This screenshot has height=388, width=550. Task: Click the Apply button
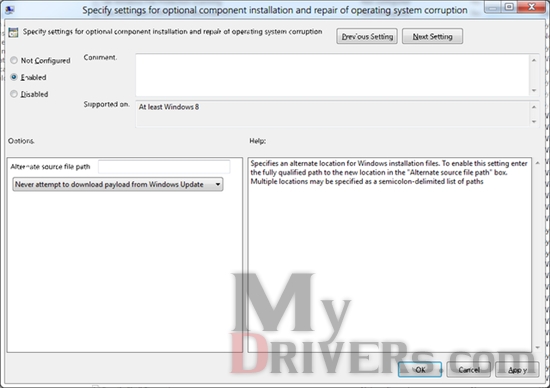pyautogui.click(x=517, y=370)
